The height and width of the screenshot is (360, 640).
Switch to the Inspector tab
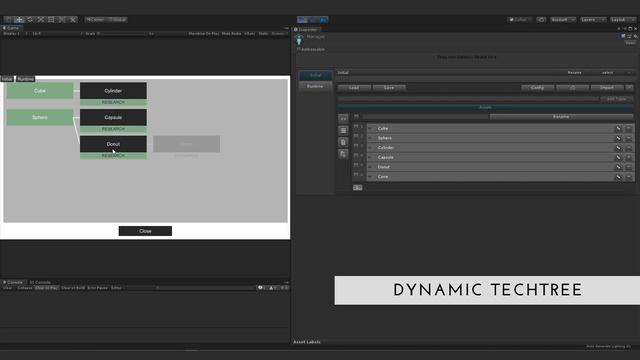tap(307, 29)
